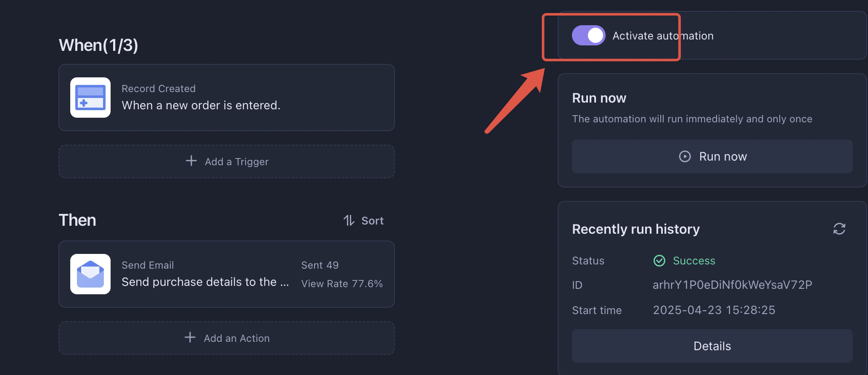Click the Sent 49 count
868x375 pixels.
point(320,265)
